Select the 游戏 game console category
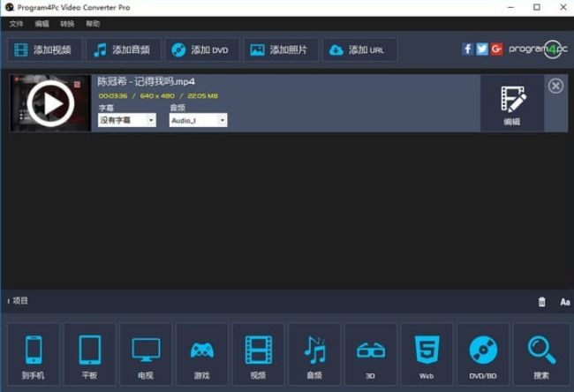Viewport: 574px width, 392px height. tap(202, 354)
